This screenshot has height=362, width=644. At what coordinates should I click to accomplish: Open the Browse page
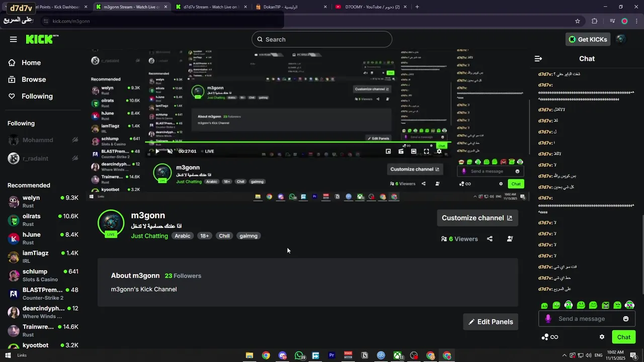click(x=34, y=79)
